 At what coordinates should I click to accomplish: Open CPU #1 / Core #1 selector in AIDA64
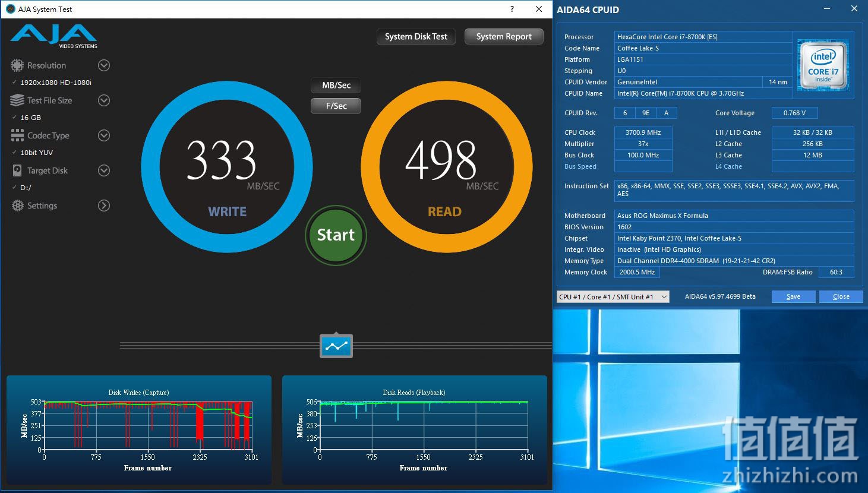613,296
